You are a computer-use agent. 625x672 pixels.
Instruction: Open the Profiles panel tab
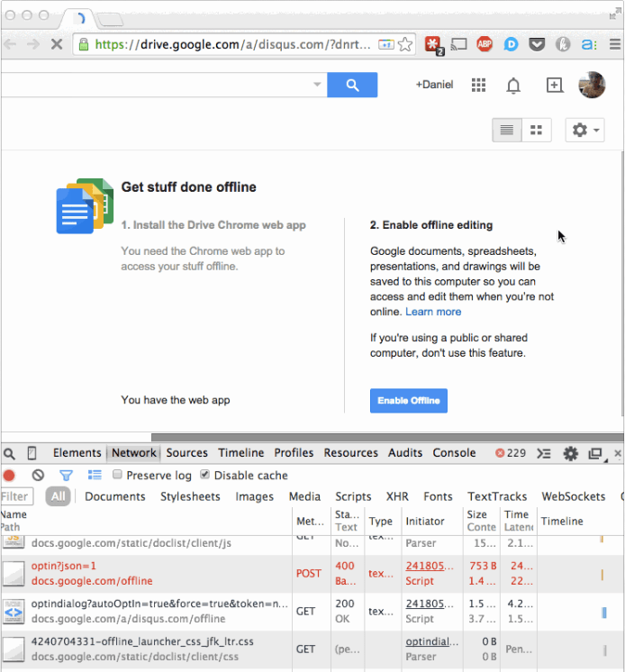294,453
